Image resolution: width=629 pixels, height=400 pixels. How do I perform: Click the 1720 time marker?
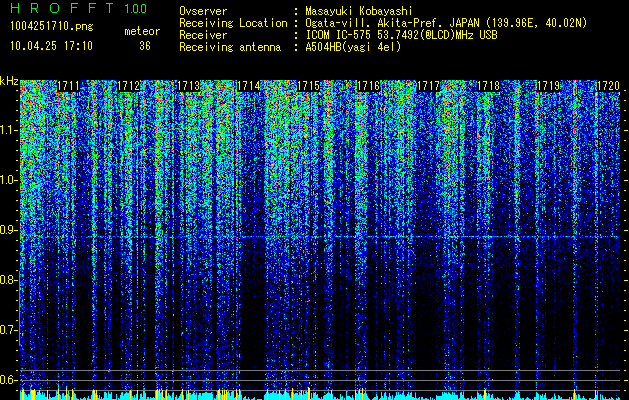click(x=609, y=86)
